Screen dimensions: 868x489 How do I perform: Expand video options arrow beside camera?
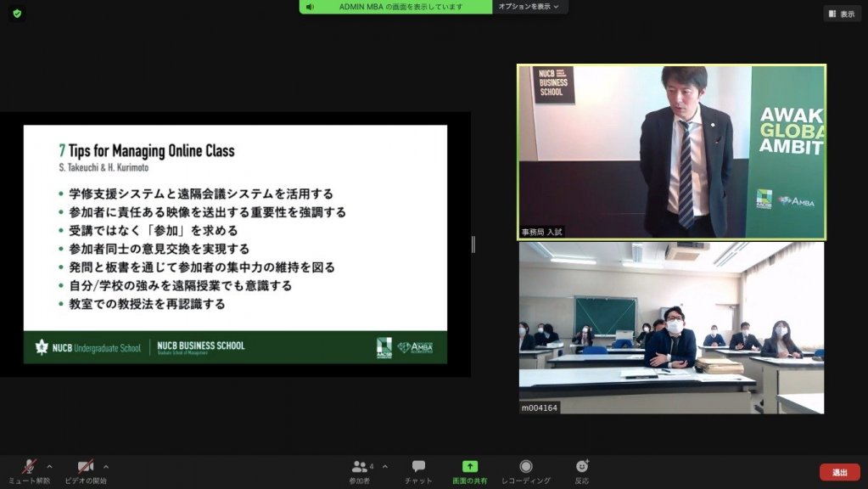pyautogui.click(x=106, y=466)
